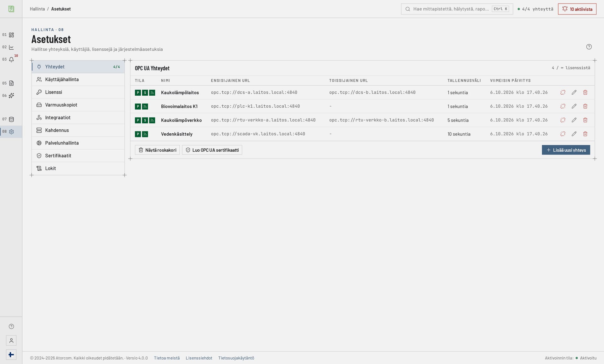Reconnect the Kaukolämpöverkko connection
This screenshot has width=604, height=364.
(563, 120)
